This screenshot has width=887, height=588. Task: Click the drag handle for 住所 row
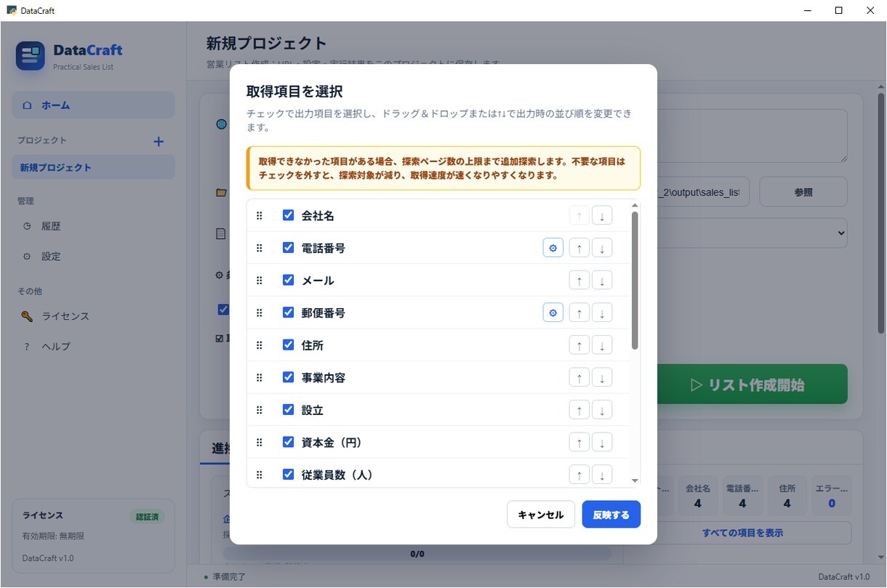pos(260,345)
